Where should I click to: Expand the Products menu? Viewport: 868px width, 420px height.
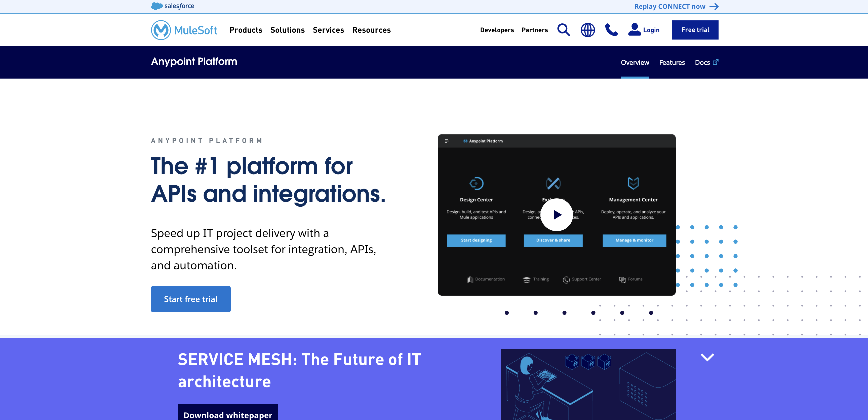pos(246,30)
